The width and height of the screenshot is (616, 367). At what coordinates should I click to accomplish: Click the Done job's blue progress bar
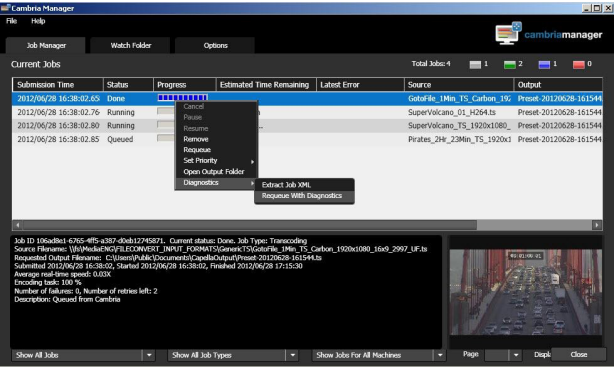coord(182,98)
